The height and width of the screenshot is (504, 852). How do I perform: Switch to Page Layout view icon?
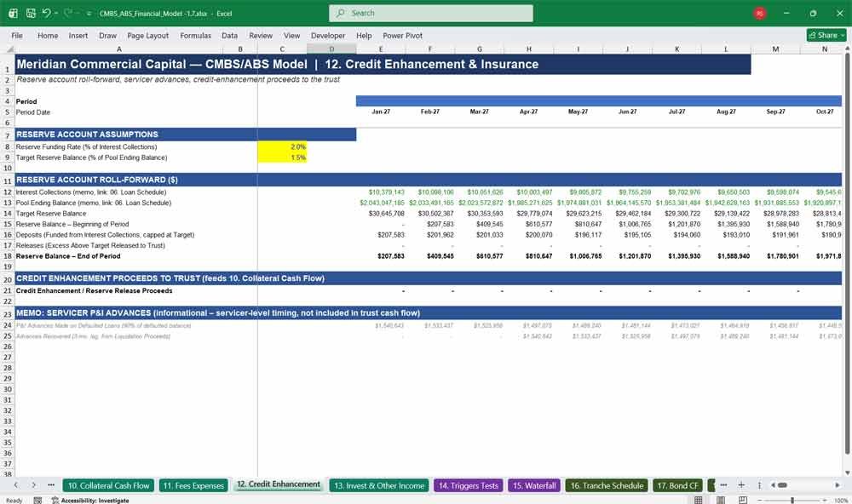pos(721,500)
